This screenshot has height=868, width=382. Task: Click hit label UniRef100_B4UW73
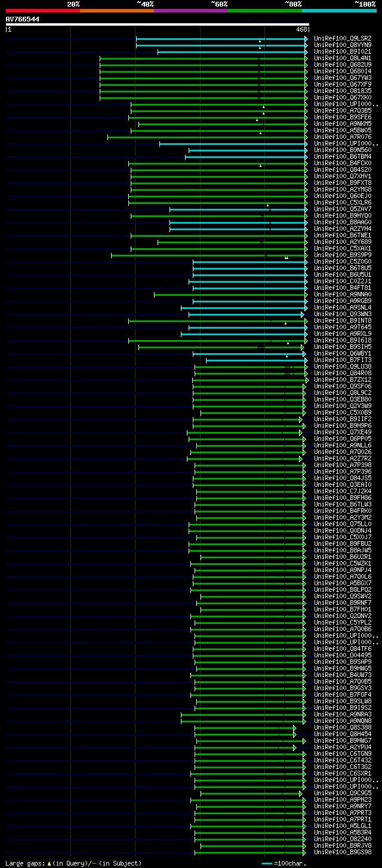click(343, 675)
